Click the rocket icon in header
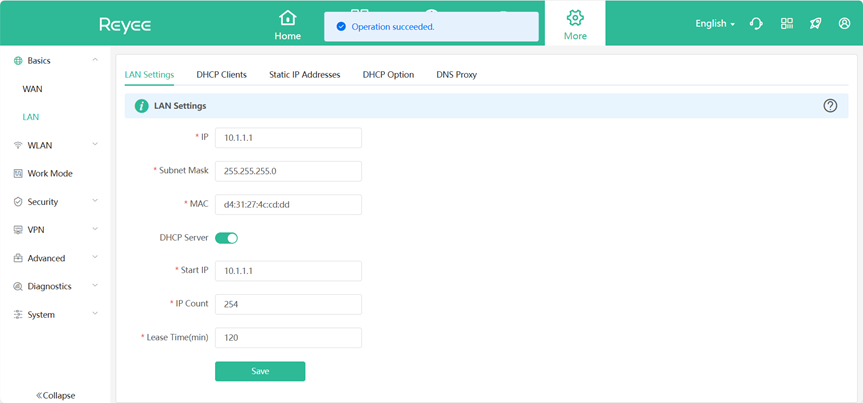Image resolution: width=863 pixels, height=403 pixels. coord(815,23)
